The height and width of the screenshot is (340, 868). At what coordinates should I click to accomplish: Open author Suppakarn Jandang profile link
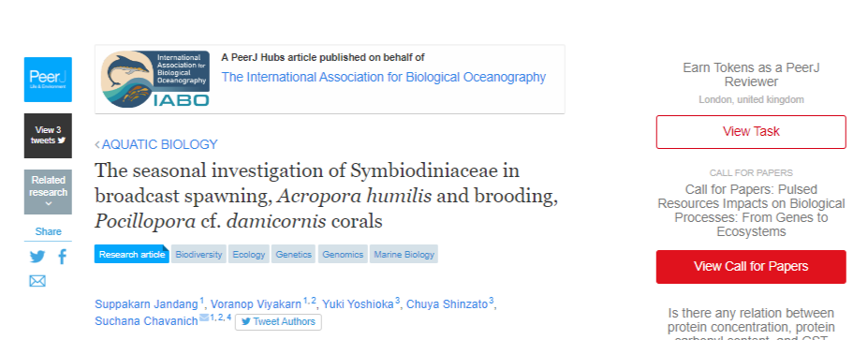click(146, 304)
